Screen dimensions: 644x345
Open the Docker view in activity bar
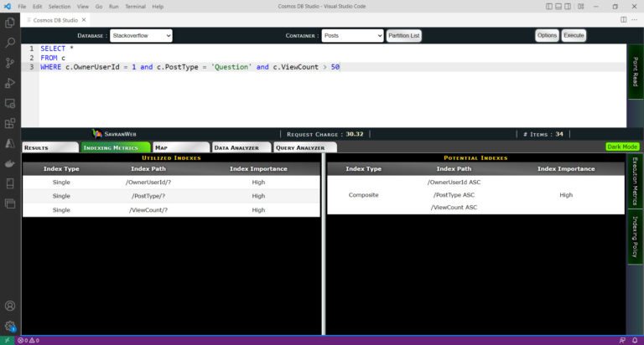10,163
